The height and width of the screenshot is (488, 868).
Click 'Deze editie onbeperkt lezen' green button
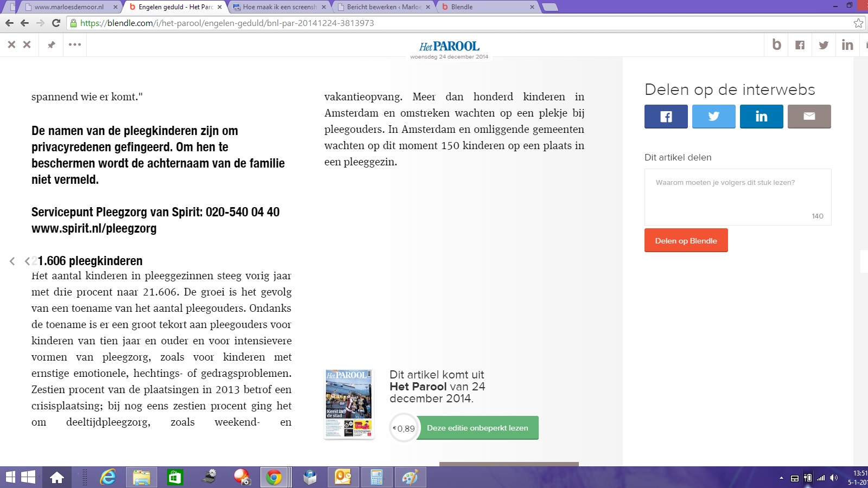477,428
